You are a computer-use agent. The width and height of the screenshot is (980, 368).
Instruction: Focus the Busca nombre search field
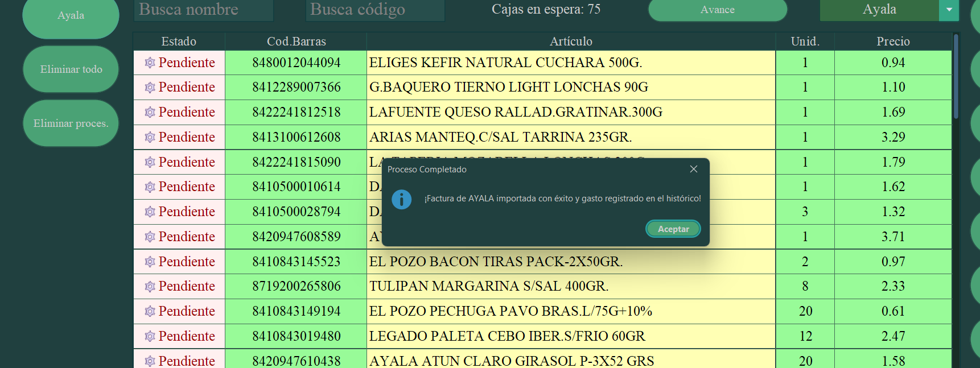[204, 10]
